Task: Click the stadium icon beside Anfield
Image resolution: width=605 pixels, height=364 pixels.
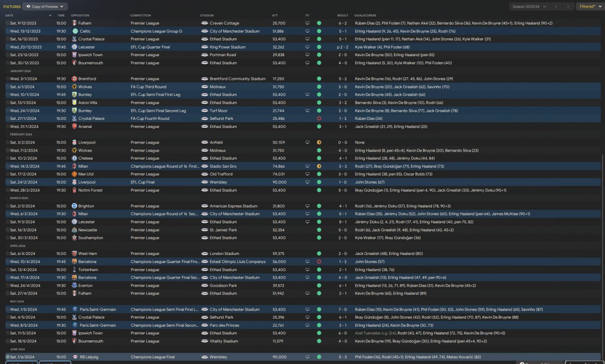Action: 205,143
